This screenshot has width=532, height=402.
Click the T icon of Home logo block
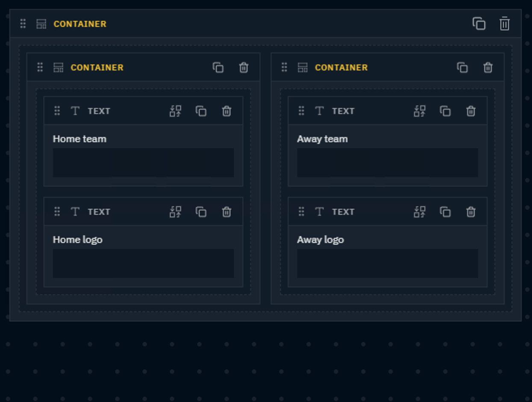point(75,212)
